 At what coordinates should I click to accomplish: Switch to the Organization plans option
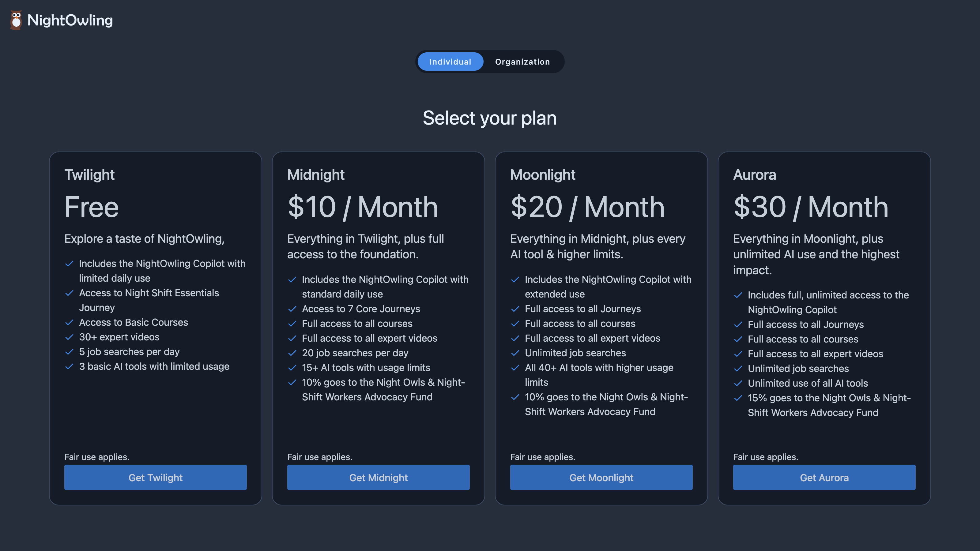pos(522,62)
